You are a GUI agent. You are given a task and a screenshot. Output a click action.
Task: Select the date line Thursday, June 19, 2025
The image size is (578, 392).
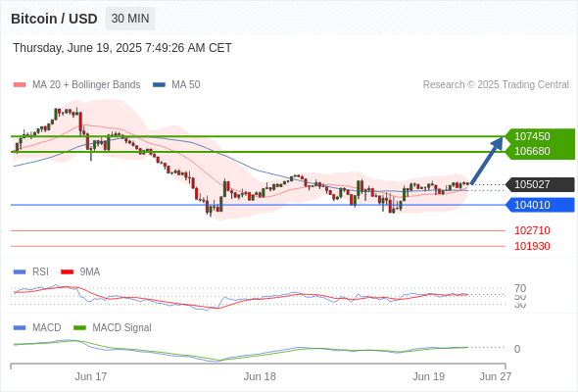point(122,48)
